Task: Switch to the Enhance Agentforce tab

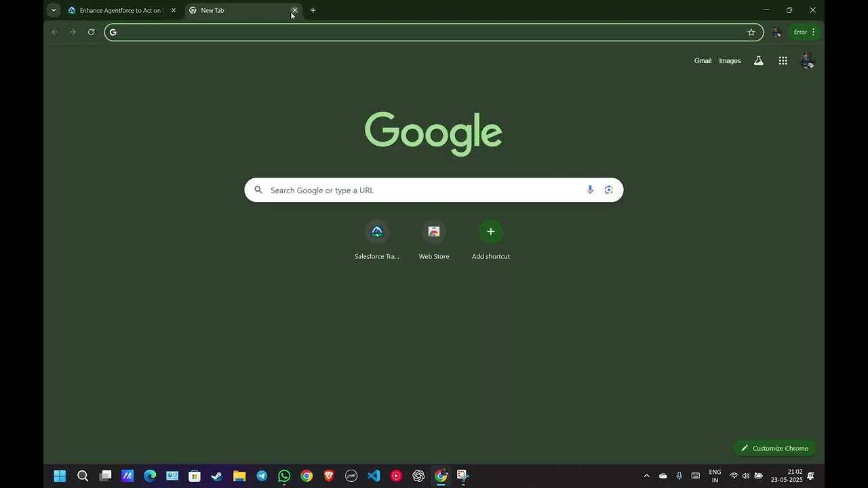Action: coord(122,10)
